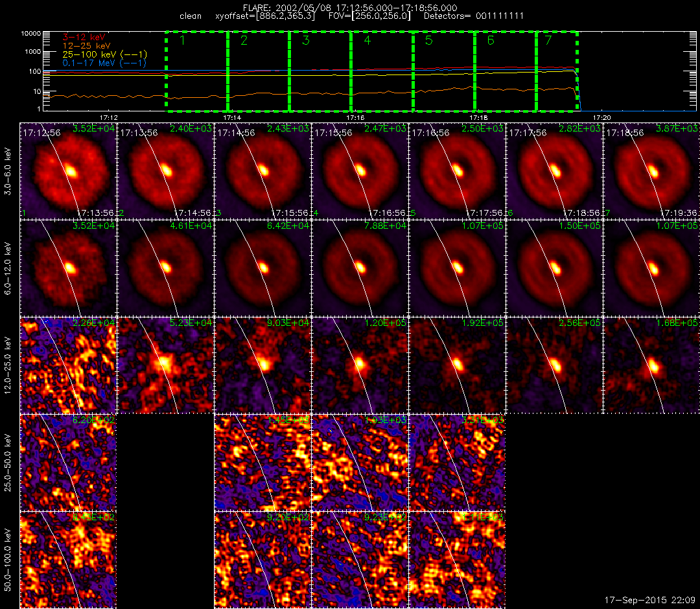Screen dimensions: 700x609
Task: Click the 25.0-50.0 keV image labeled 3.31E+03
Action: click(x=458, y=463)
